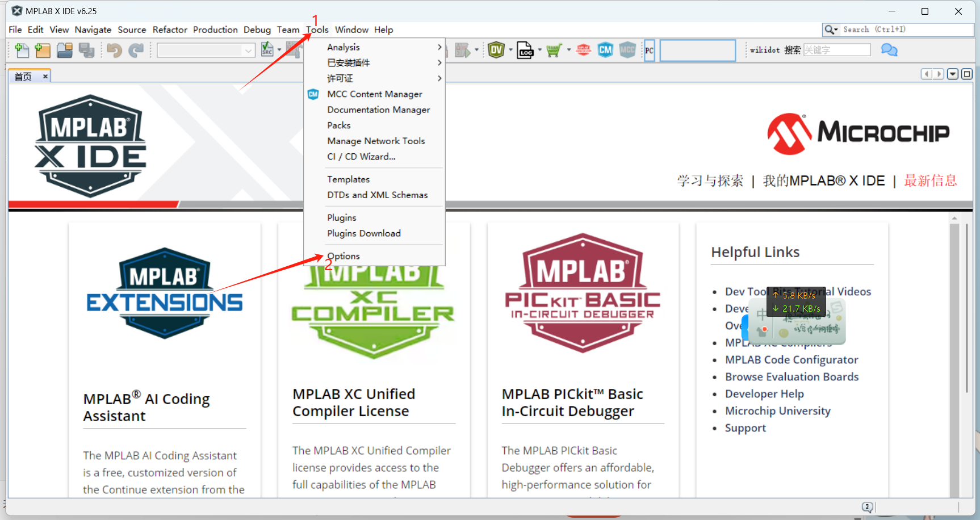
Task: Open the project configuration combo box
Action: tap(206, 51)
